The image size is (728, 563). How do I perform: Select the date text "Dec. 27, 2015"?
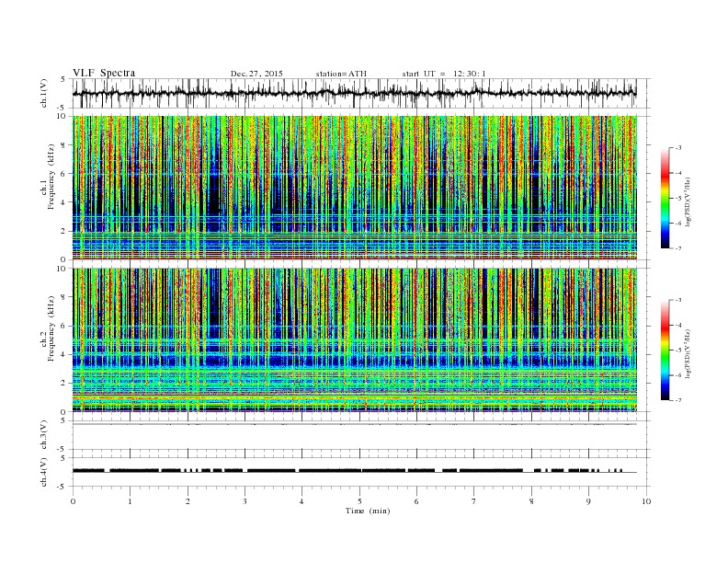click(256, 74)
